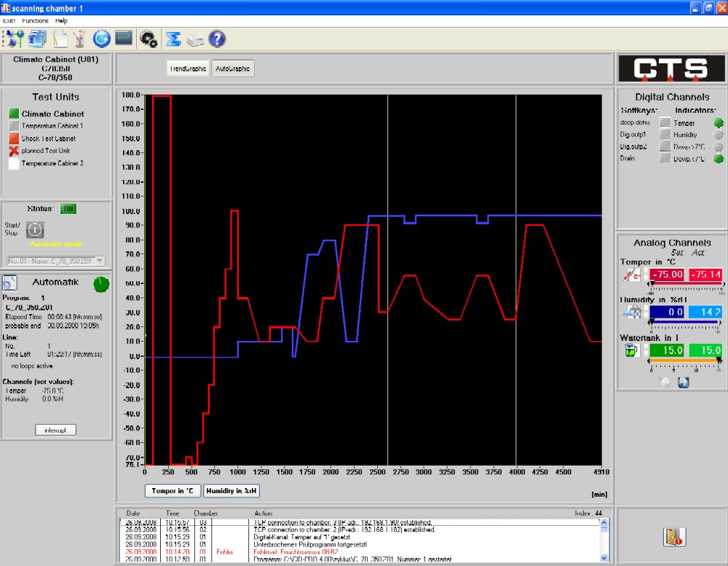The height and width of the screenshot is (566, 728).
Task: Toggle the Drain softkey
Action: (665, 159)
